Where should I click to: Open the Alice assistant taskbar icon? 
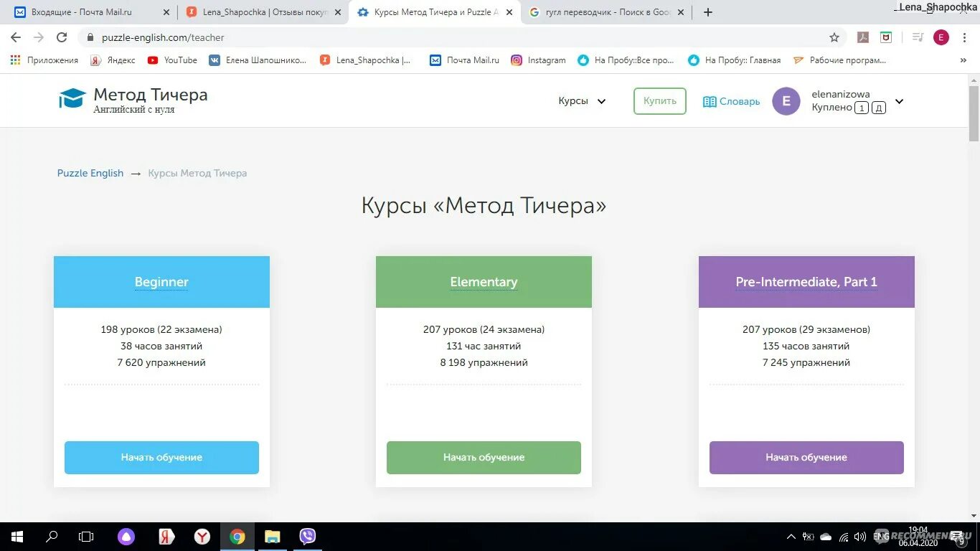(126, 536)
